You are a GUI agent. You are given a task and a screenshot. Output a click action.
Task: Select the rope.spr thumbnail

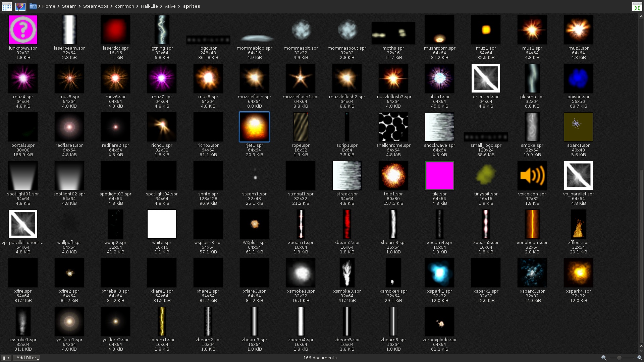click(x=301, y=127)
